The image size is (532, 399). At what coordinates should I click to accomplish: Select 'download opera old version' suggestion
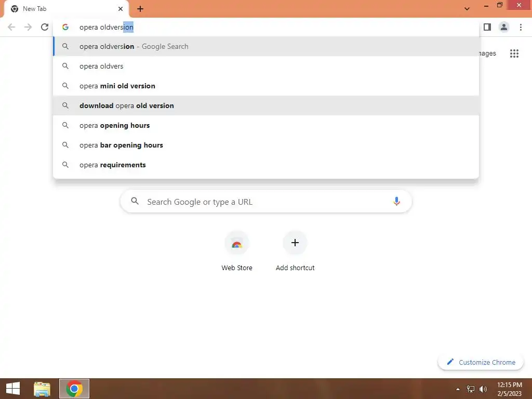(x=266, y=105)
